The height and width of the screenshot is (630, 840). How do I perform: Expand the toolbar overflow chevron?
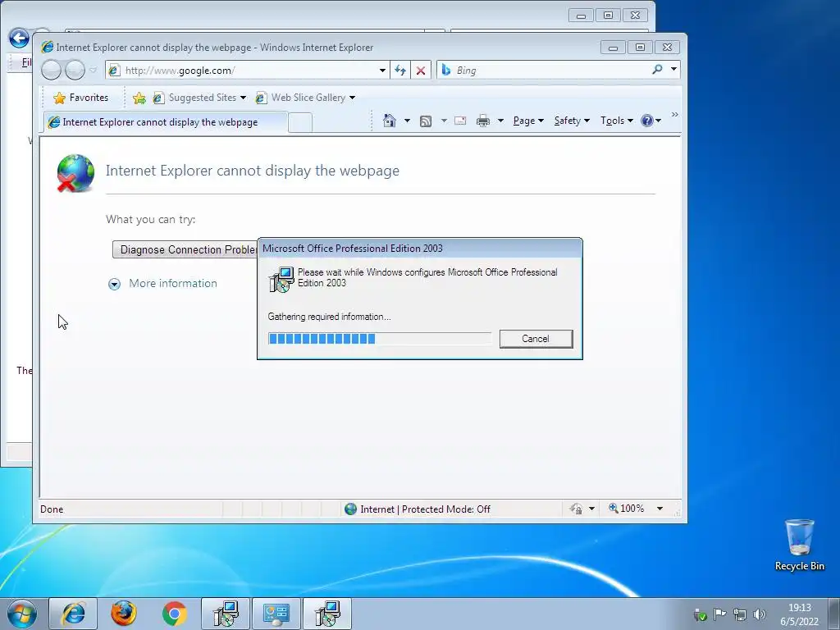(x=674, y=115)
